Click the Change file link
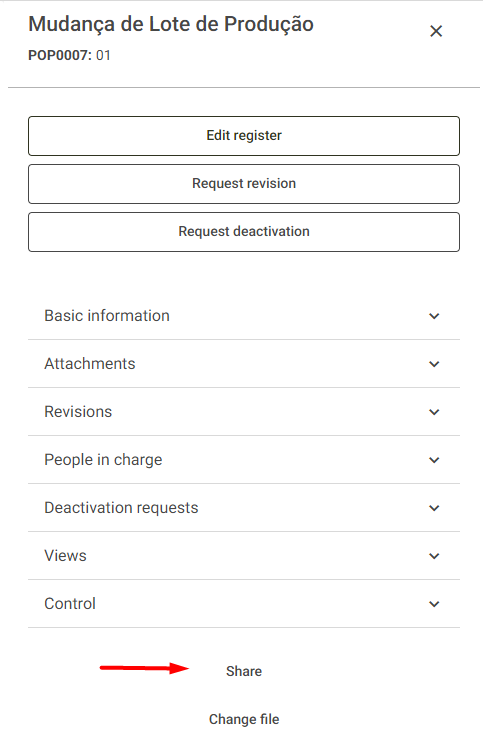Image resolution: width=483 pixels, height=745 pixels. (x=244, y=719)
